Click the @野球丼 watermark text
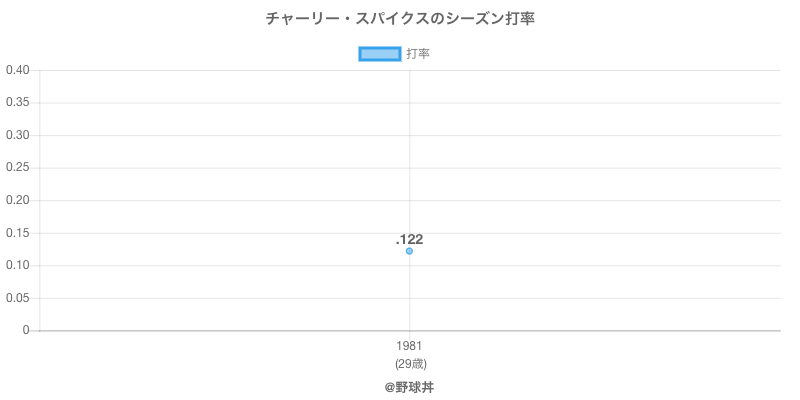Image resolution: width=800 pixels, height=400 pixels. click(x=409, y=386)
